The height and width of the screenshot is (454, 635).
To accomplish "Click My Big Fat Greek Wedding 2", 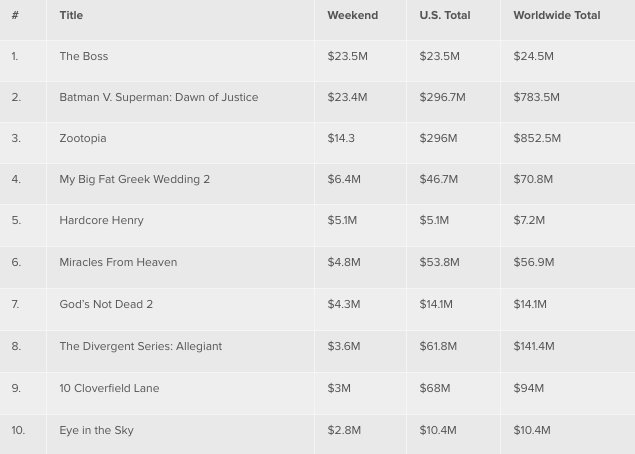I will (134, 180).
